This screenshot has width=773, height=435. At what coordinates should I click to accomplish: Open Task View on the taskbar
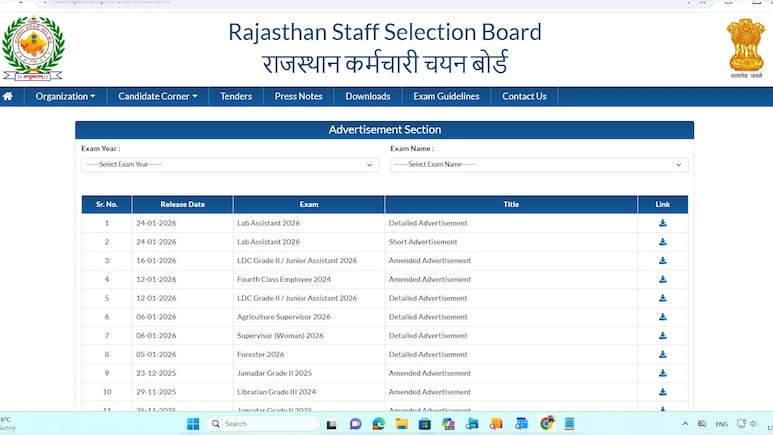pos(331,424)
